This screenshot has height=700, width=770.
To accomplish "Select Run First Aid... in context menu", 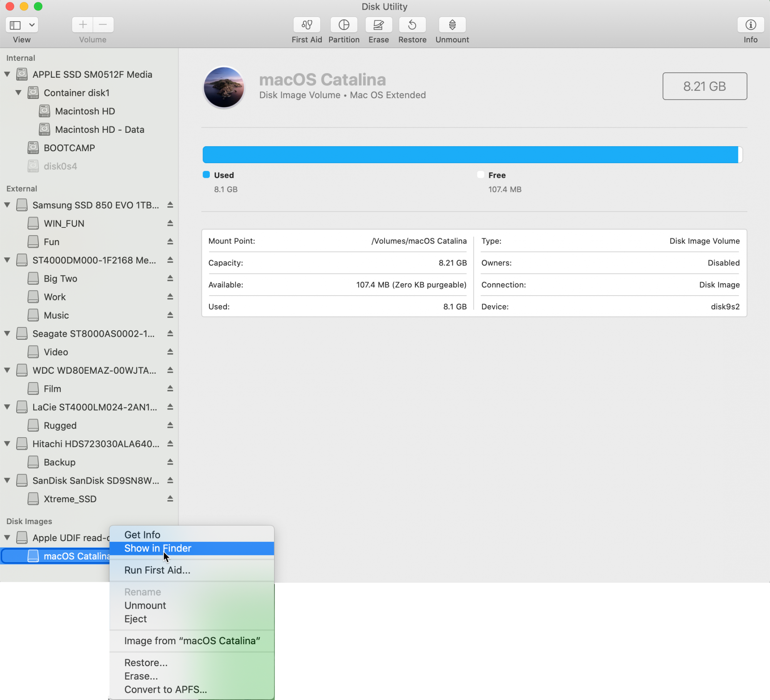I will coord(192,570).
